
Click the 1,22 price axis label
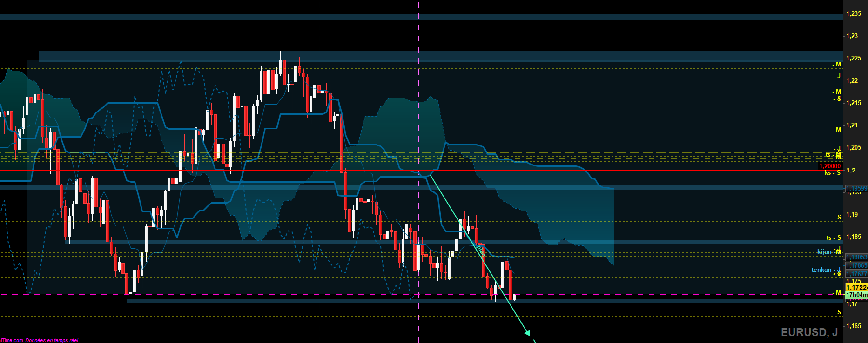tap(852, 80)
